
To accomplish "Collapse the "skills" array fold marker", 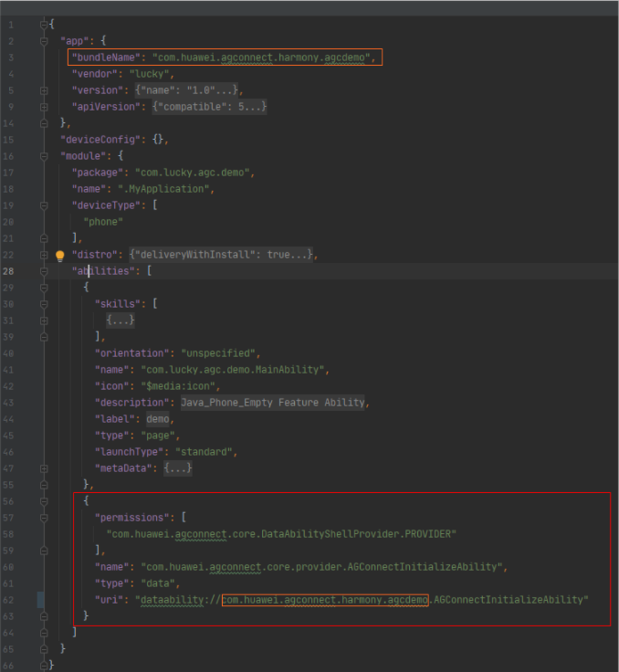I will click(x=44, y=304).
